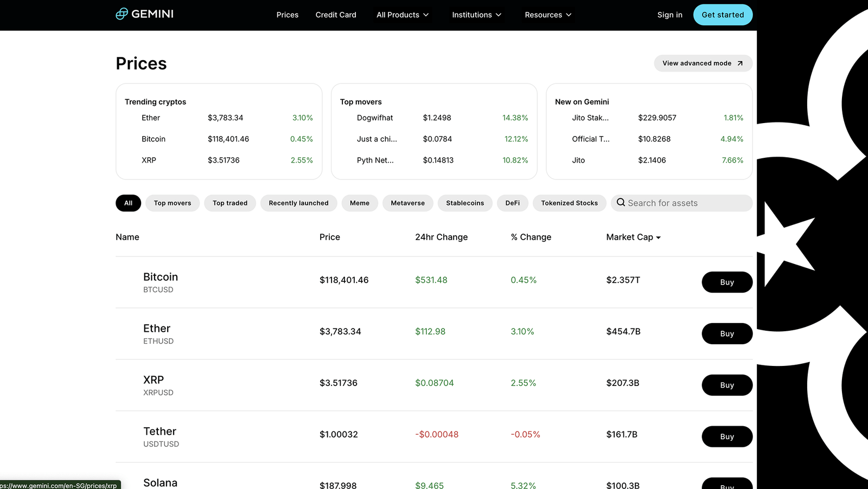The image size is (868, 489).
Task: Select the Tokenized Stocks filter
Action: coord(569,203)
